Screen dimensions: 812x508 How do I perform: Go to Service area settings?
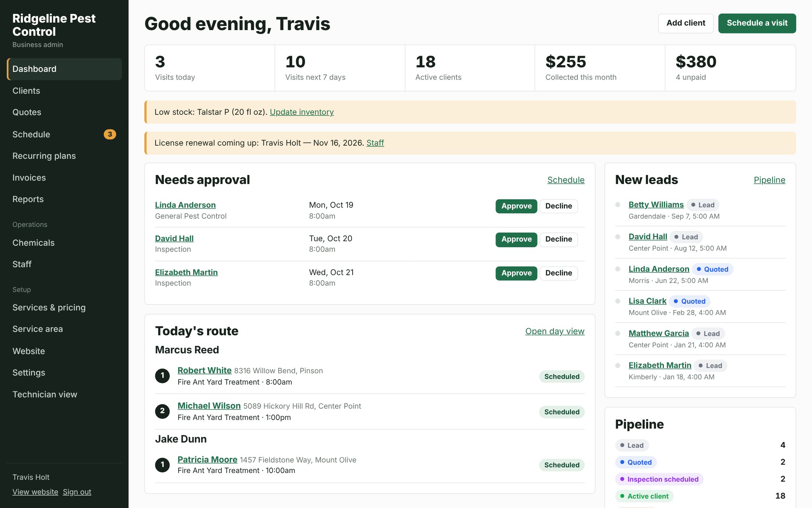tap(64, 329)
